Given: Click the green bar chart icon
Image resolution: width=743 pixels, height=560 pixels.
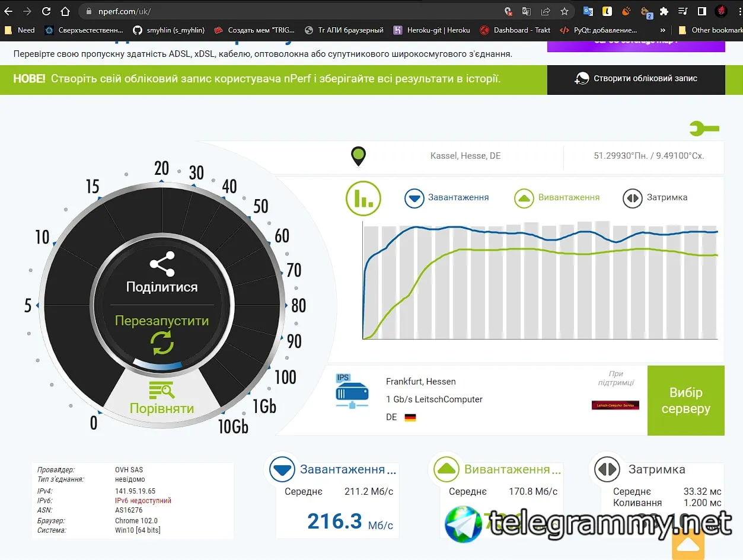Looking at the screenshot, I should point(363,198).
